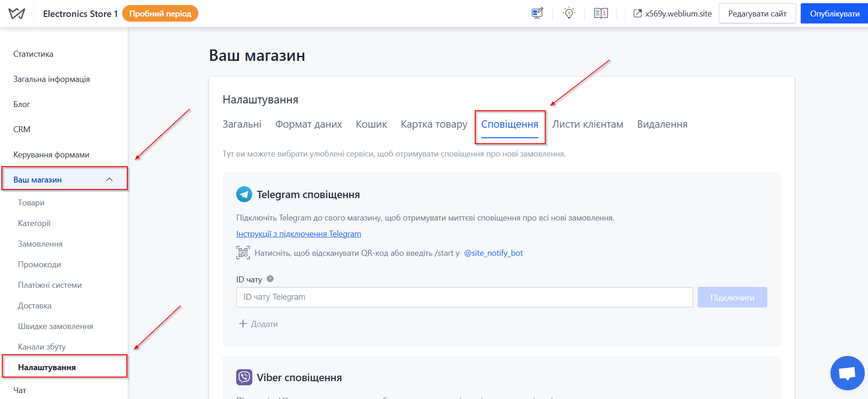Open Керування формами in the sidebar
Screen dimensions: 868x399
click(x=51, y=155)
